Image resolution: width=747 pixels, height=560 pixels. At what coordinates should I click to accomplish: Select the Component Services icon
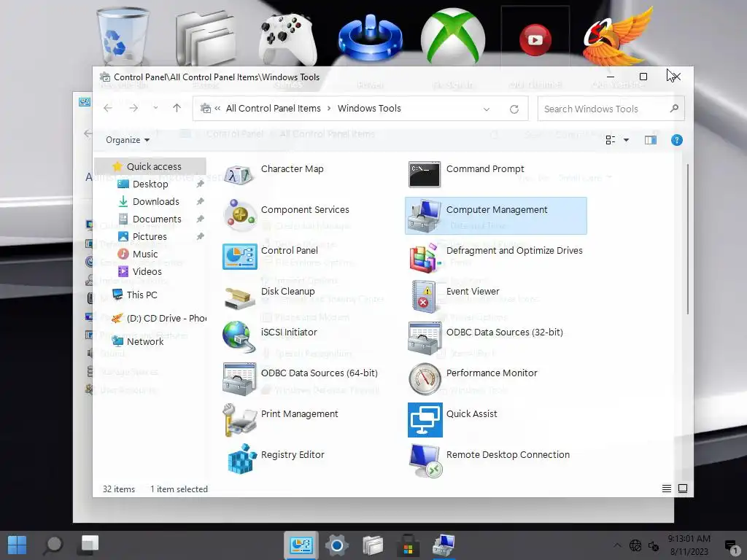point(239,215)
